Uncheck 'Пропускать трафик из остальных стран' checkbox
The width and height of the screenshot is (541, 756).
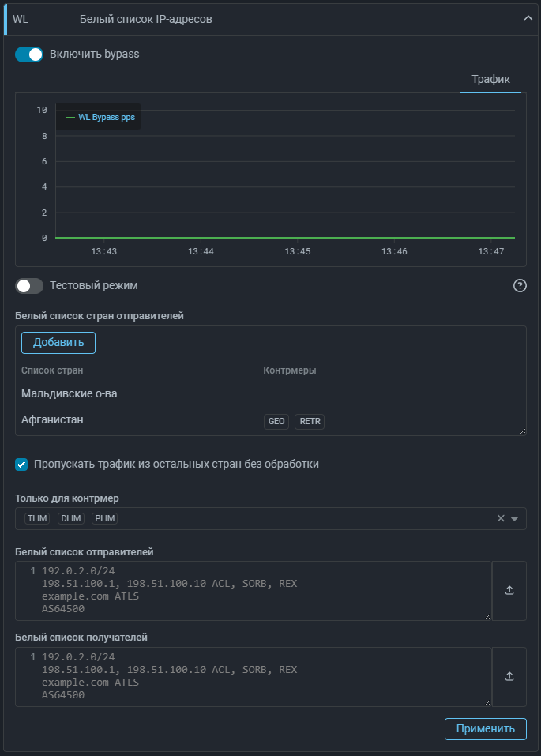pyautogui.click(x=22, y=465)
